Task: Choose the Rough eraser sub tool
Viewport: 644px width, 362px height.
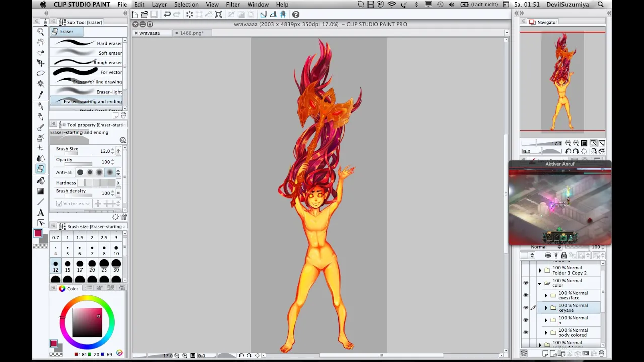Action: (x=87, y=62)
